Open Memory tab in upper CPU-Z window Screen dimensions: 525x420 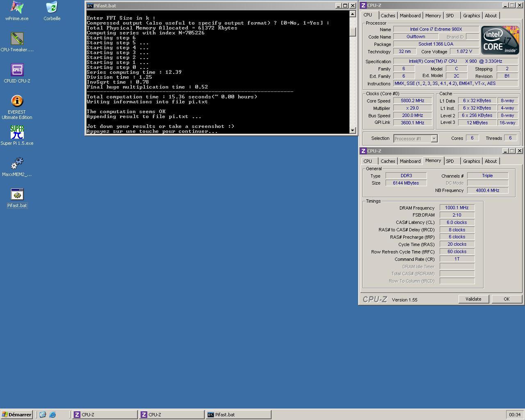click(433, 16)
